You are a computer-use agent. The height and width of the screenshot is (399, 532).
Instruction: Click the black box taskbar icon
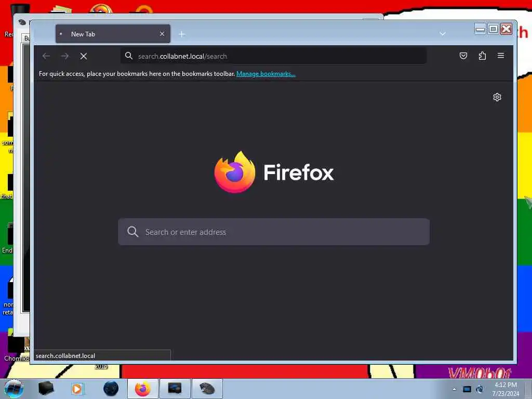(46, 389)
